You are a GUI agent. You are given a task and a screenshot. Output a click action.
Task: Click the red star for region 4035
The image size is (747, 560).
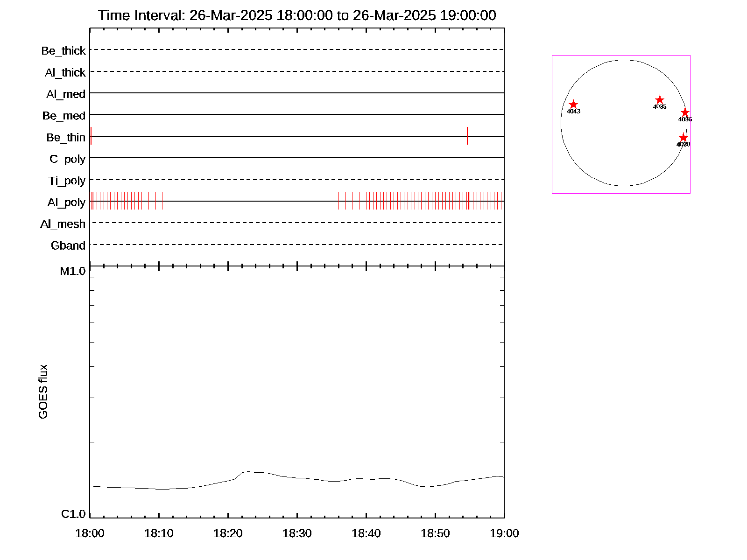click(660, 100)
